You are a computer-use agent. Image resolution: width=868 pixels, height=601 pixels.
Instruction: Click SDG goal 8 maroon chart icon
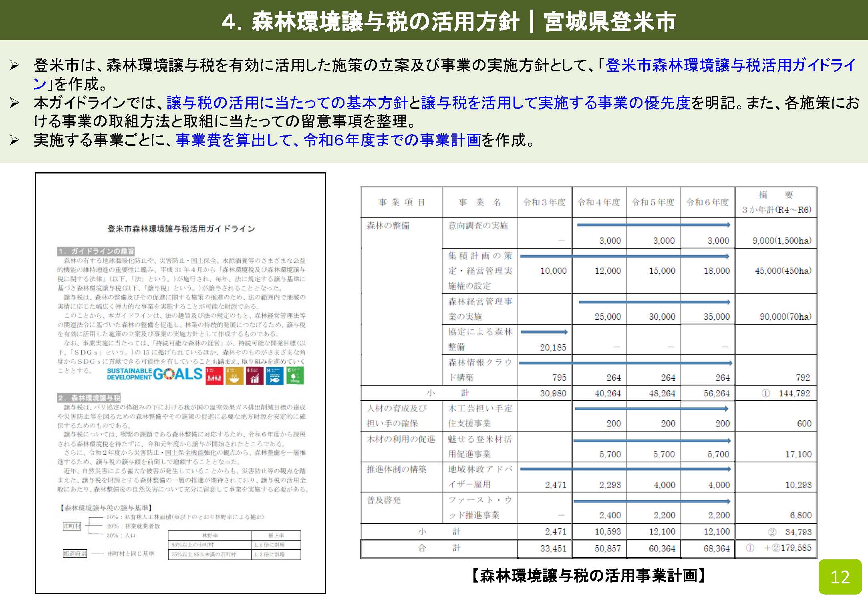(x=255, y=376)
